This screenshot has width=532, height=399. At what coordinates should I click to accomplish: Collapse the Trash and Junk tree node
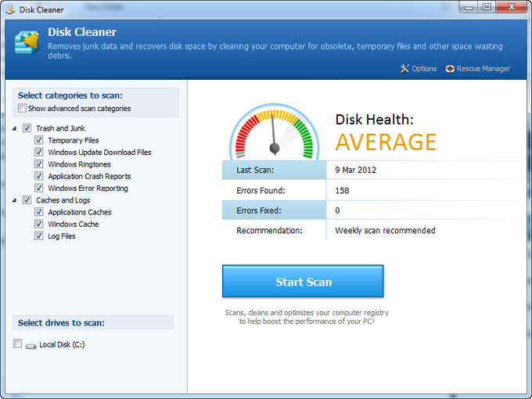[x=15, y=128]
